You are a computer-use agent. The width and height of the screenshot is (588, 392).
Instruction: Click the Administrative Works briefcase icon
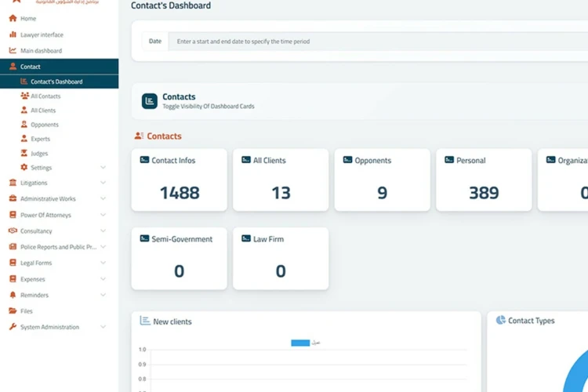(13, 198)
